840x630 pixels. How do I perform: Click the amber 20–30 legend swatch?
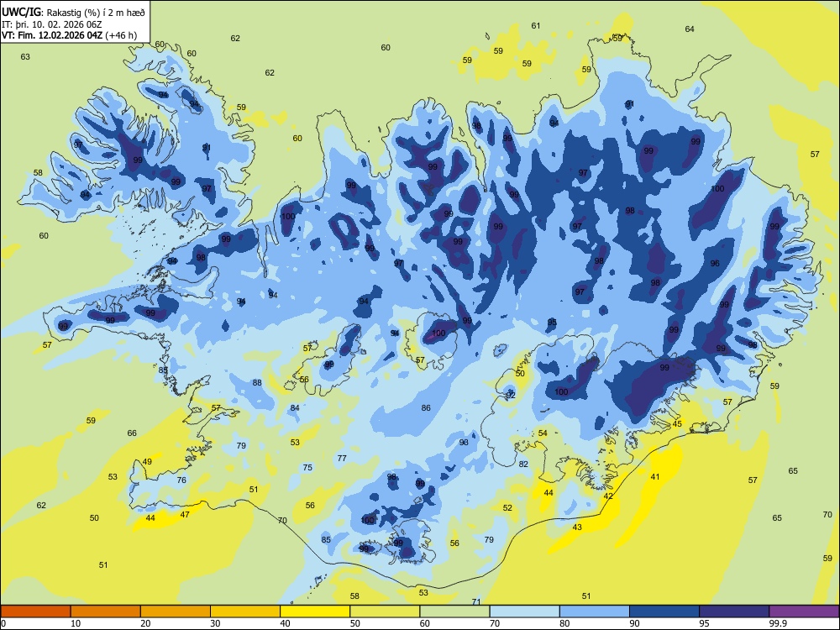176,612
